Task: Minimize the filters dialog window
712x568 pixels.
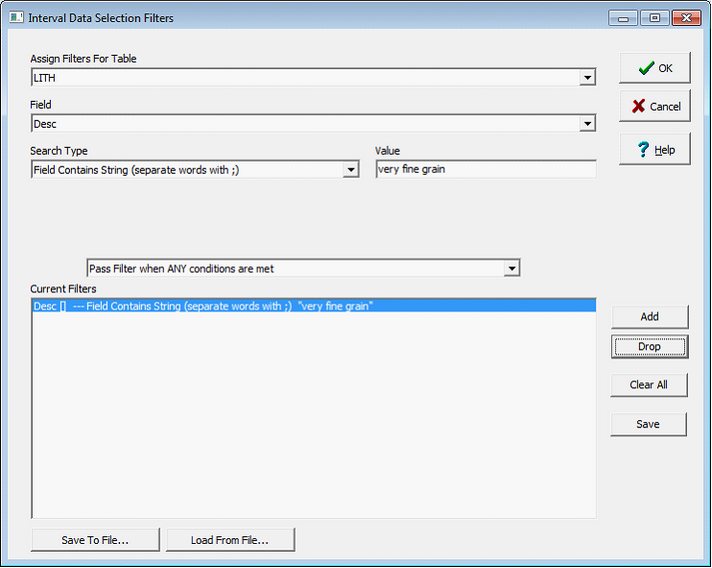Action: tap(624, 18)
